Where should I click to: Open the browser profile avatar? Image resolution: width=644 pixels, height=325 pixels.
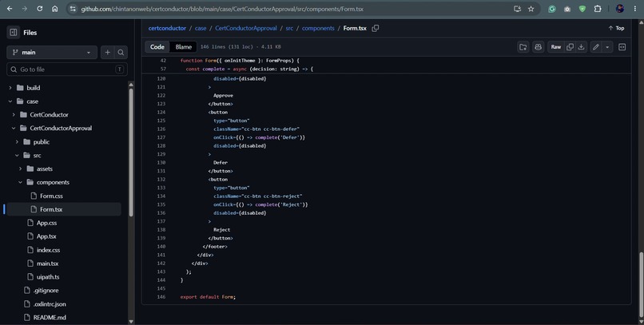click(x=620, y=9)
